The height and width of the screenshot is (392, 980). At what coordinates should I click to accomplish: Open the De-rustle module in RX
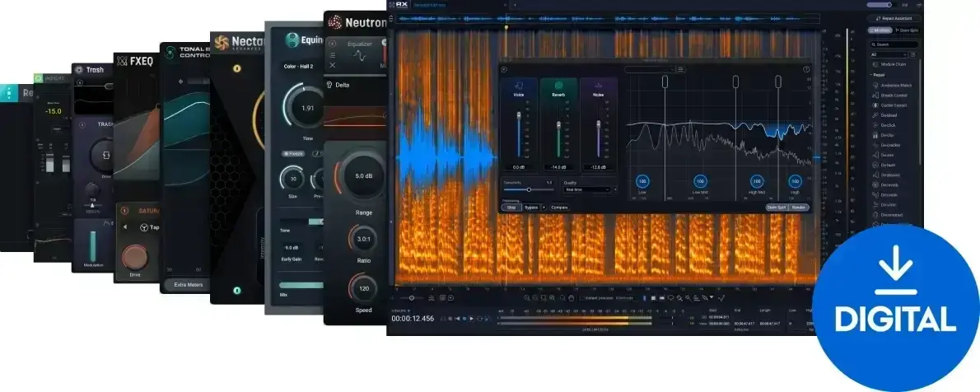885,195
